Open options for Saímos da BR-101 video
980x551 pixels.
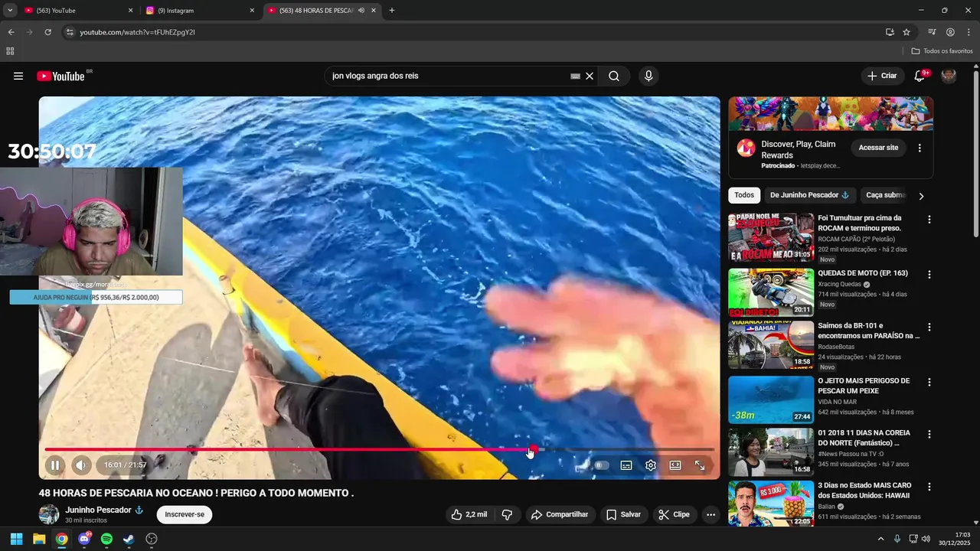pyautogui.click(x=929, y=328)
